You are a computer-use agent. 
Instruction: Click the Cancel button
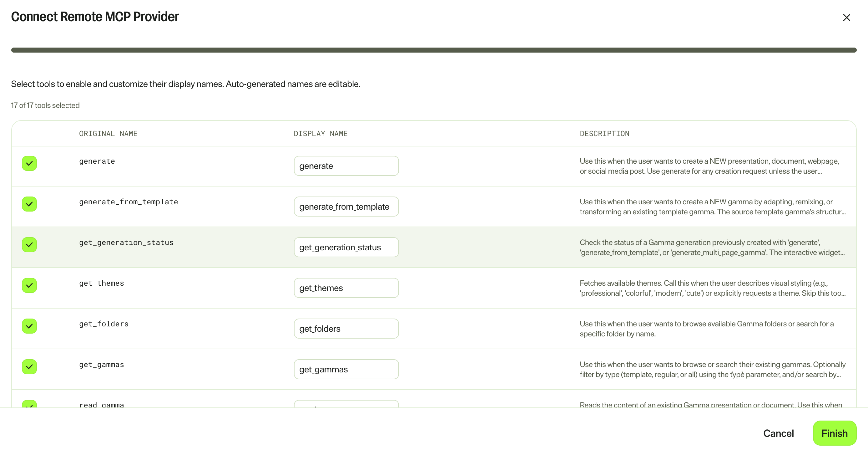[778, 433]
